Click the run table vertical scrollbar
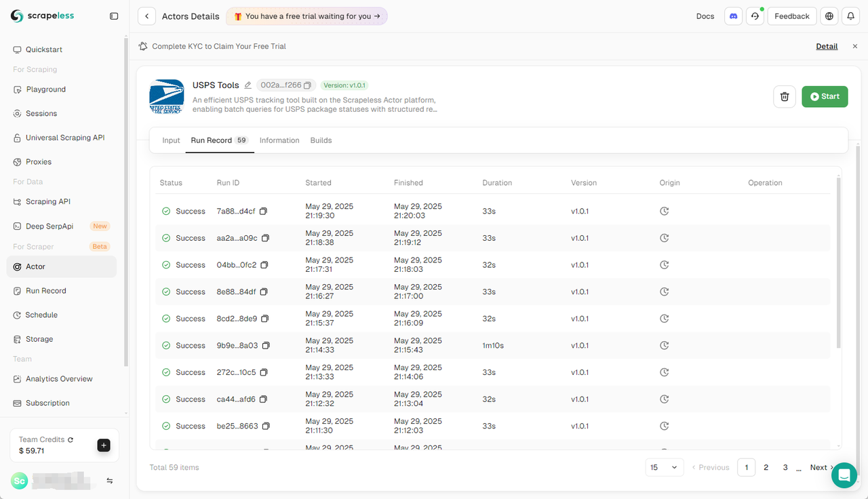The width and height of the screenshot is (868, 499). coord(839,263)
